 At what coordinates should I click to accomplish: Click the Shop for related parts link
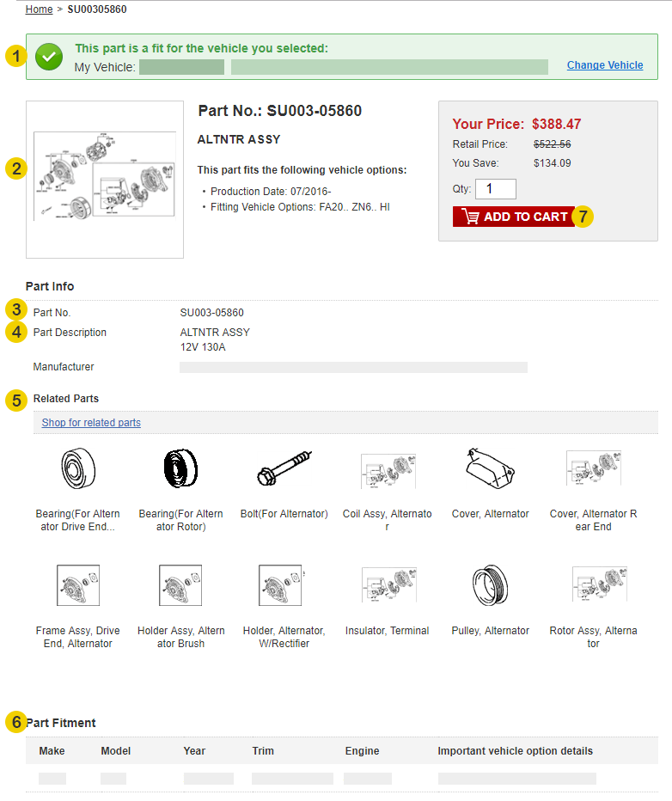pos(90,423)
